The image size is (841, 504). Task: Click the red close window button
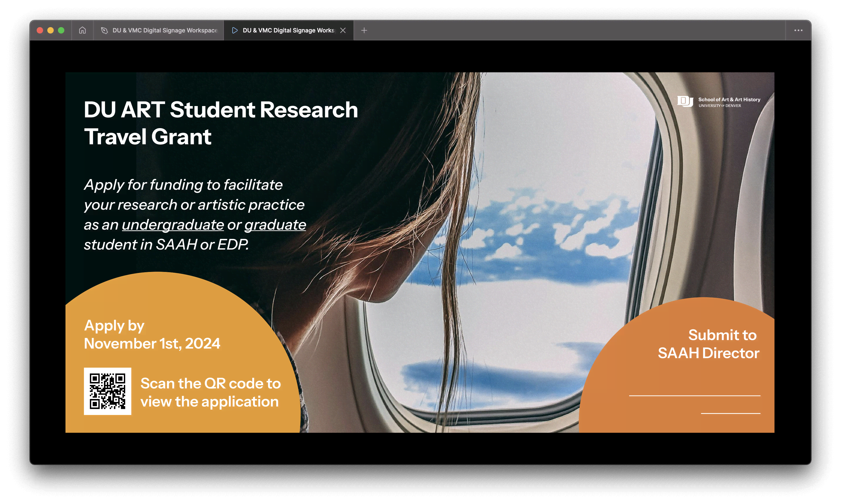(x=40, y=30)
